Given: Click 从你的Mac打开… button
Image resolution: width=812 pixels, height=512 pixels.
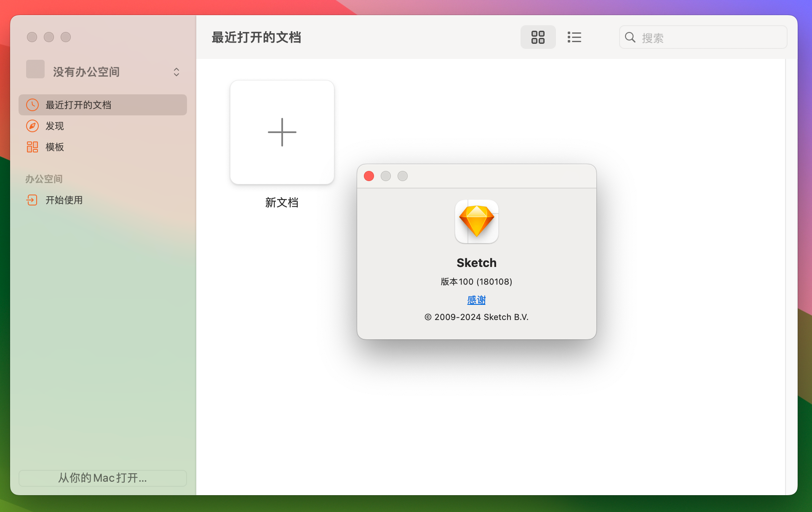Looking at the screenshot, I should coord(103,478).
